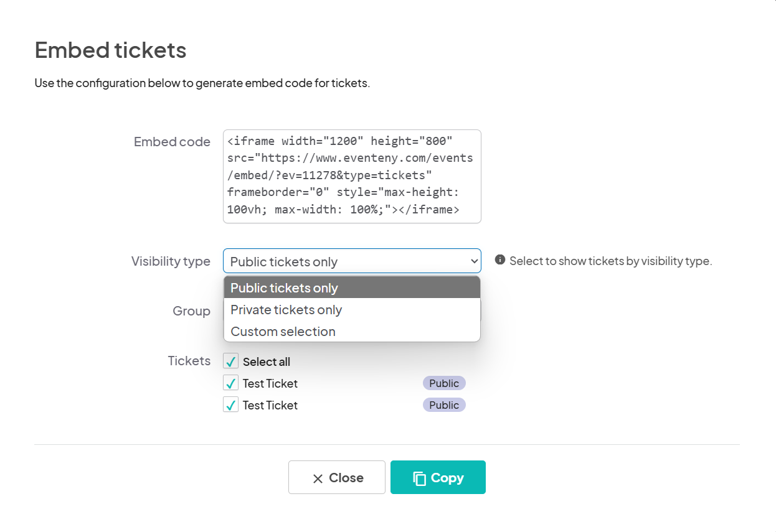Viewport: 776px width, 532px height.
Task: Open the Visibility type select box
Action: 352,261
